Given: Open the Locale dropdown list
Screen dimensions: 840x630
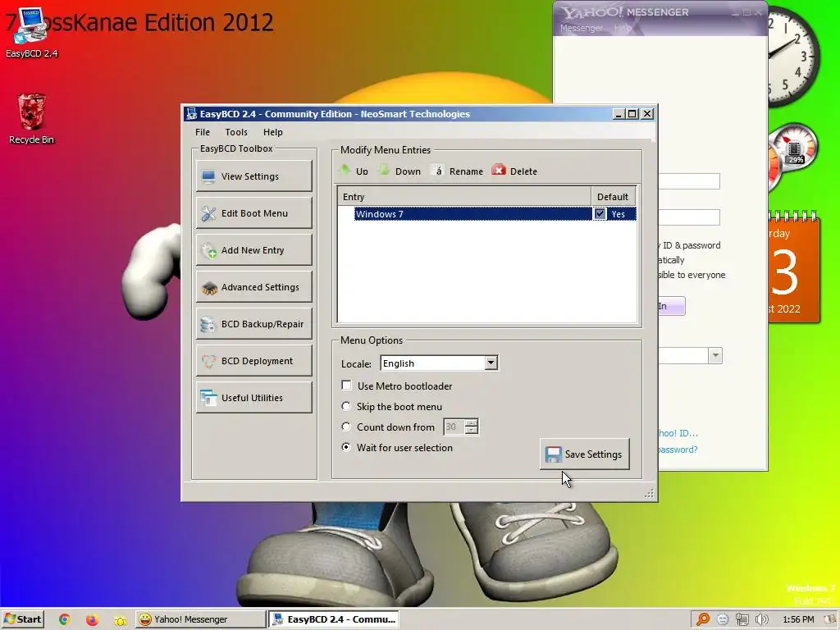Looking at the screenshot, I should coord(491,363).
